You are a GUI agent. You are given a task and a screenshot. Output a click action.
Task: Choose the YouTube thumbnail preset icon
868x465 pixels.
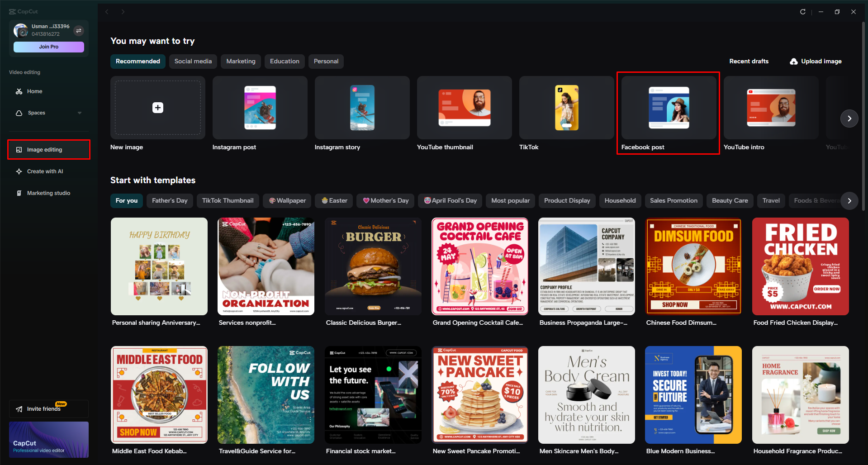pyautogui.click(x=465, y=108)
